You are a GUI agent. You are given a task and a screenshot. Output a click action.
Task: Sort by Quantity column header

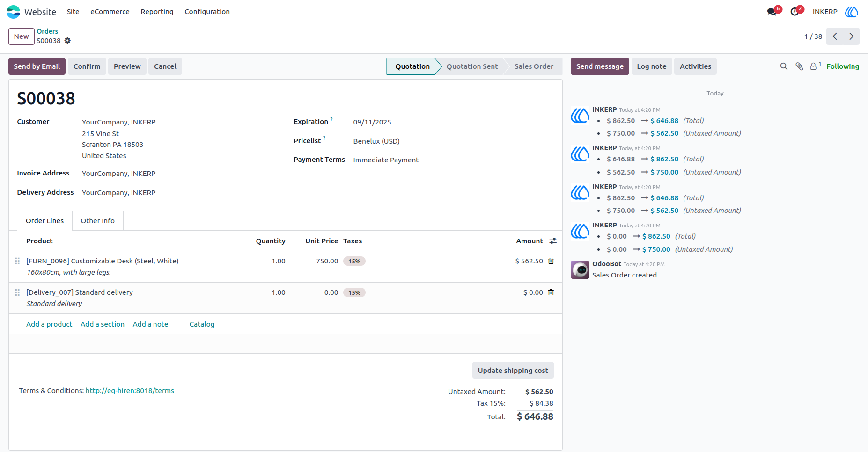click(271, 241)
